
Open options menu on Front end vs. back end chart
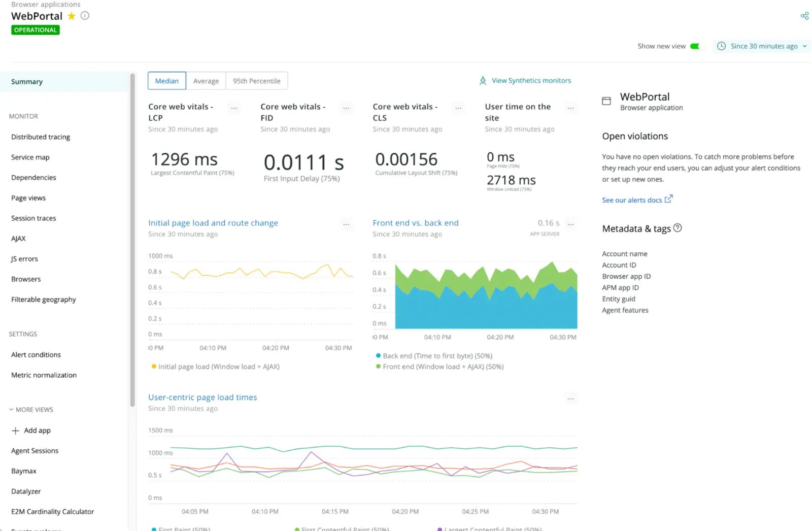(570, 224)
